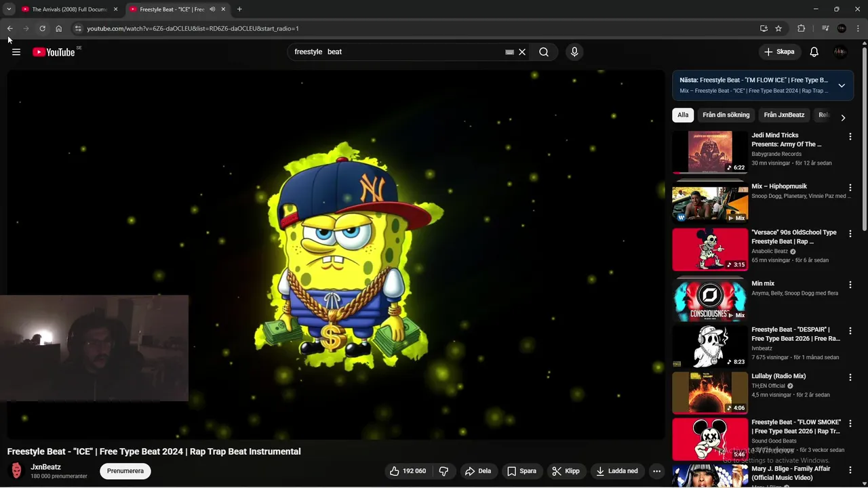Open the Anabolic Beatz channel name

[770, 251]
